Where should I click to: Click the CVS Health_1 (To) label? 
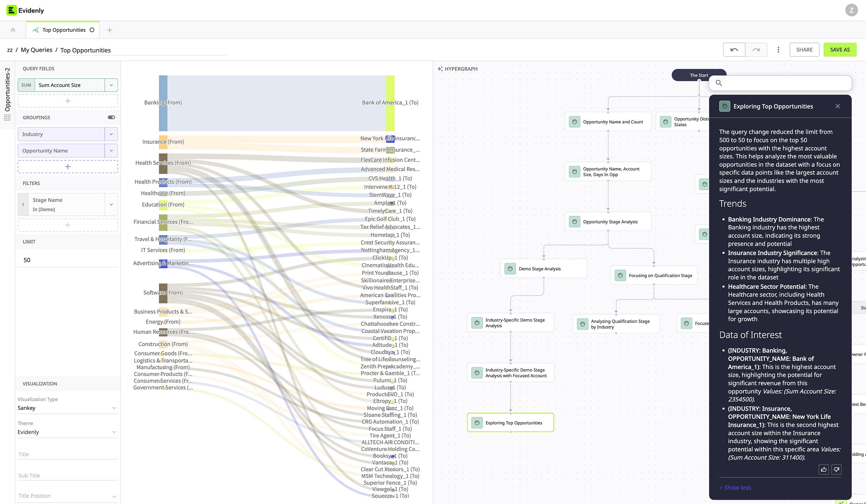[390, 179]
